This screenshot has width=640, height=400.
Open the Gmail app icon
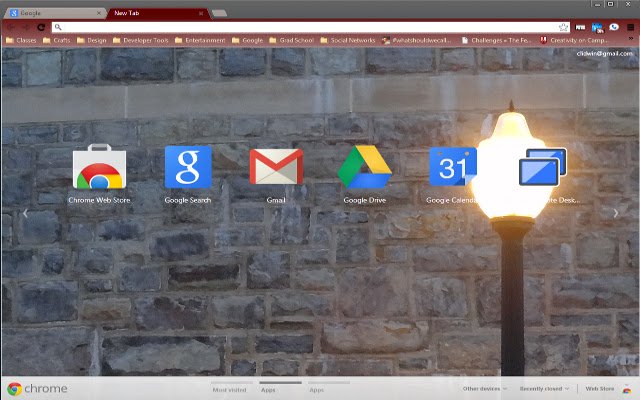pos(276,167)
